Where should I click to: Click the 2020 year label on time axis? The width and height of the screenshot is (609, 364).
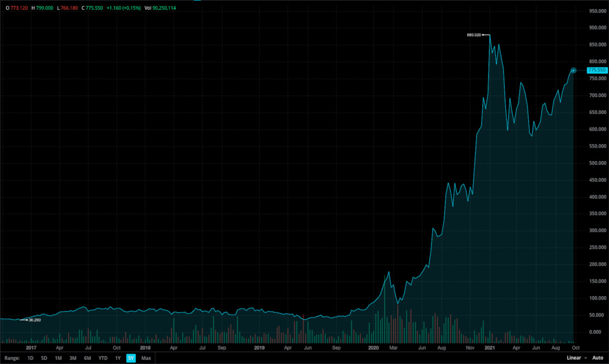[374, 348]
